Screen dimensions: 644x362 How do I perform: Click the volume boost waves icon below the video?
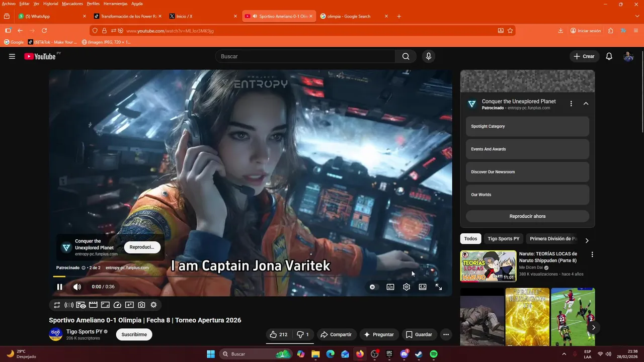[69, 305]
